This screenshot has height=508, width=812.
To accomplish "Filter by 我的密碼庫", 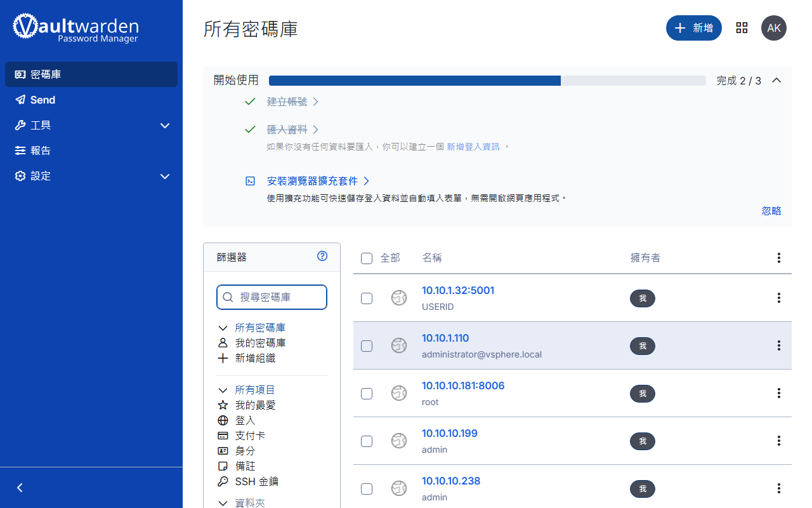I will 260,343.
